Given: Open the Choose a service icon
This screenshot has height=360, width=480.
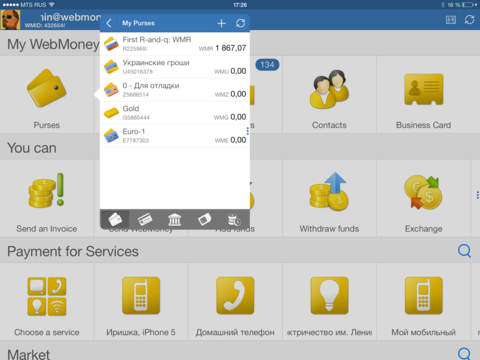Looking at the screenshot, I should 47,296.
